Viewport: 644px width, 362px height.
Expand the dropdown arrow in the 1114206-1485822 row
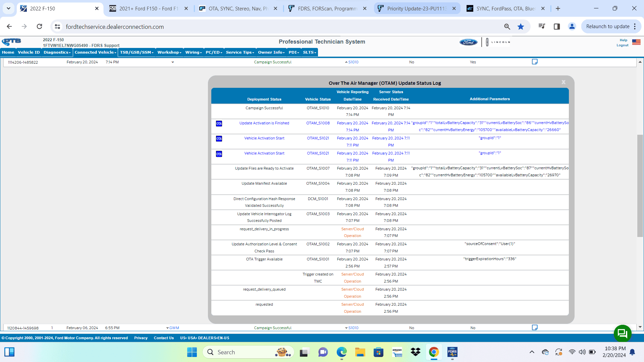point(173,62)
